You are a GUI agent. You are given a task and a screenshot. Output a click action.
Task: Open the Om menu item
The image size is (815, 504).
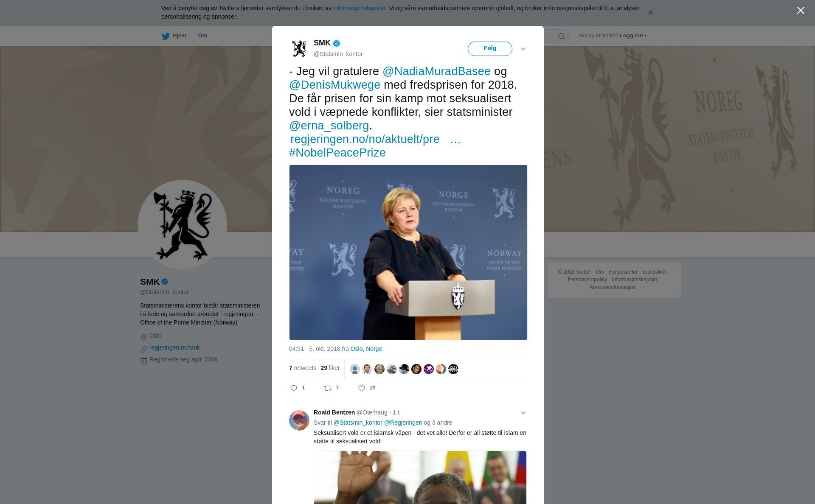[202, 36]
